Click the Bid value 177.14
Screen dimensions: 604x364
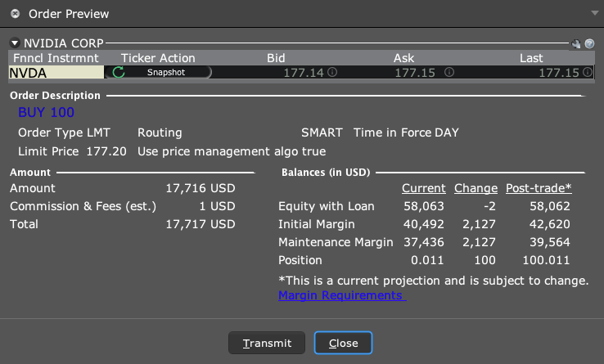coord(304,73)
